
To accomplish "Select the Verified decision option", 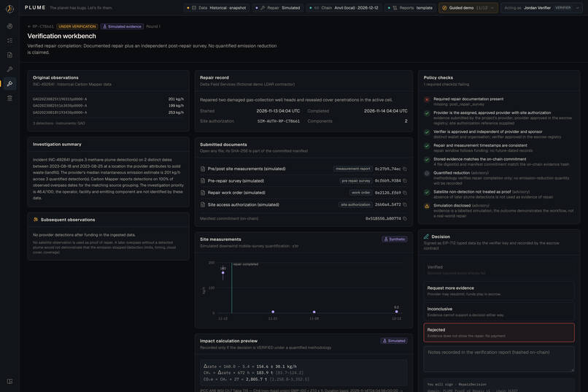I will point(499,269).
